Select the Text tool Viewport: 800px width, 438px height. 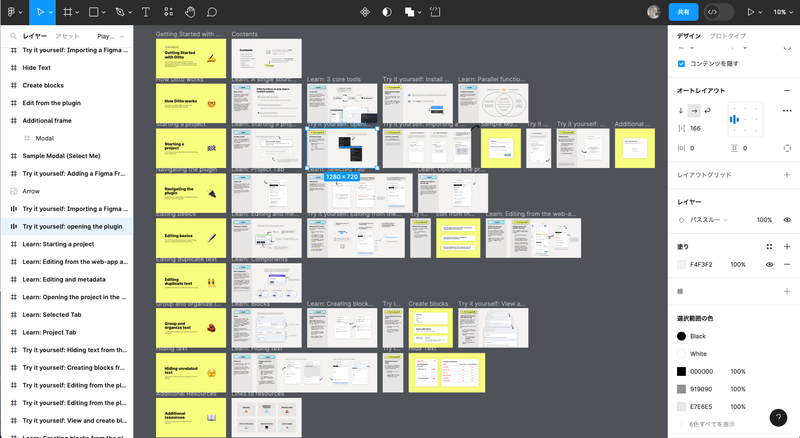(146, 12)
